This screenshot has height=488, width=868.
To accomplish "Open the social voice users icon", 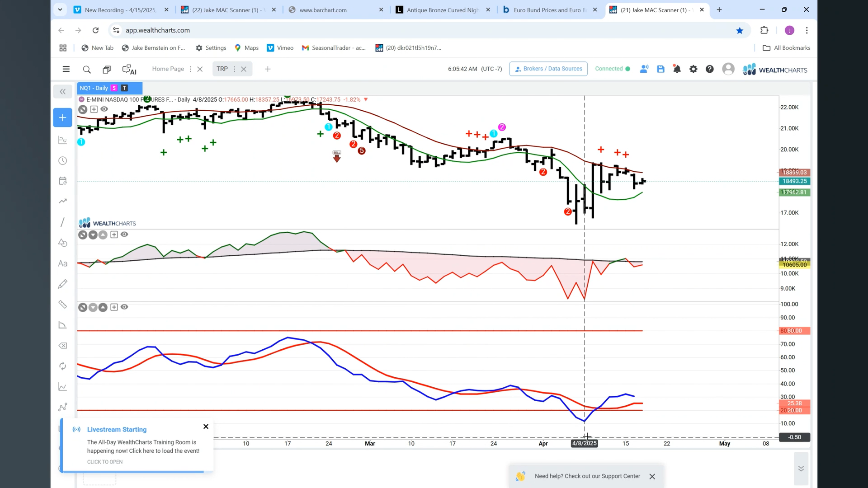I will click(644, 69).
